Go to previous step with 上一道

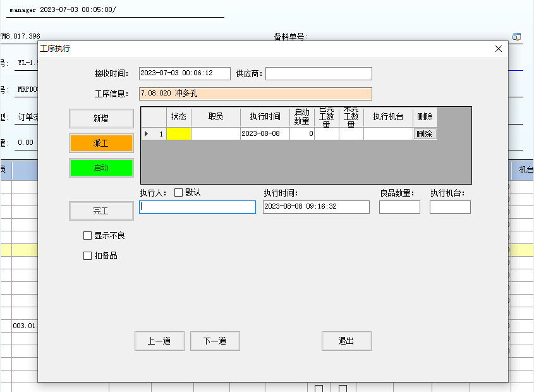pos(159,341)
